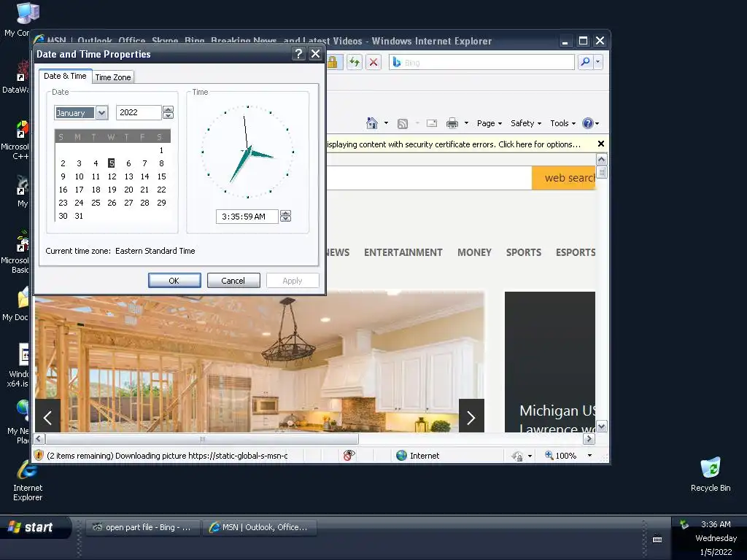Open the Tools menu
This screenshot has height=560, width=747.
[x=562, y=123]
